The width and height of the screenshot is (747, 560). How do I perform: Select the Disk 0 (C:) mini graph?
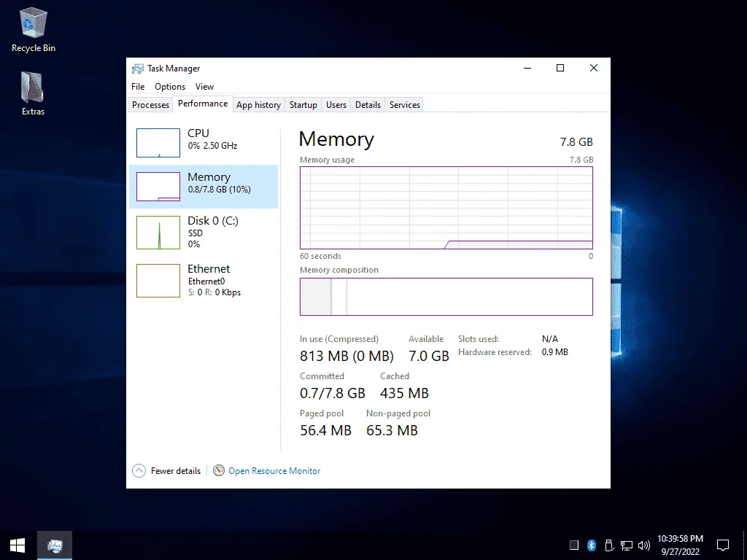[158, 233]
